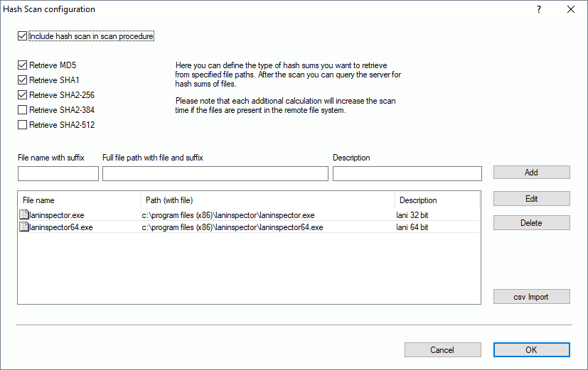Screen dimensions: 588x370
Task: Click the help question mark icon
Action: click(x=539, y=9)
